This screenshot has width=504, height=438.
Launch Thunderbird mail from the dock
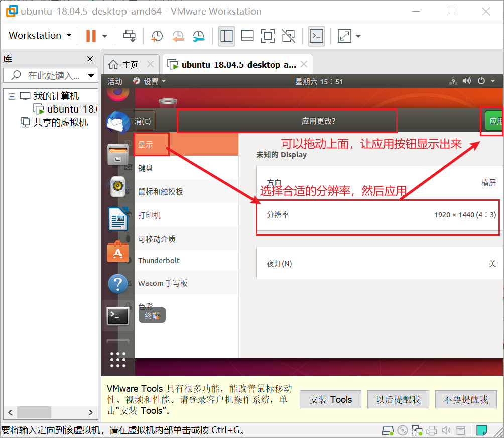(117, 122)
